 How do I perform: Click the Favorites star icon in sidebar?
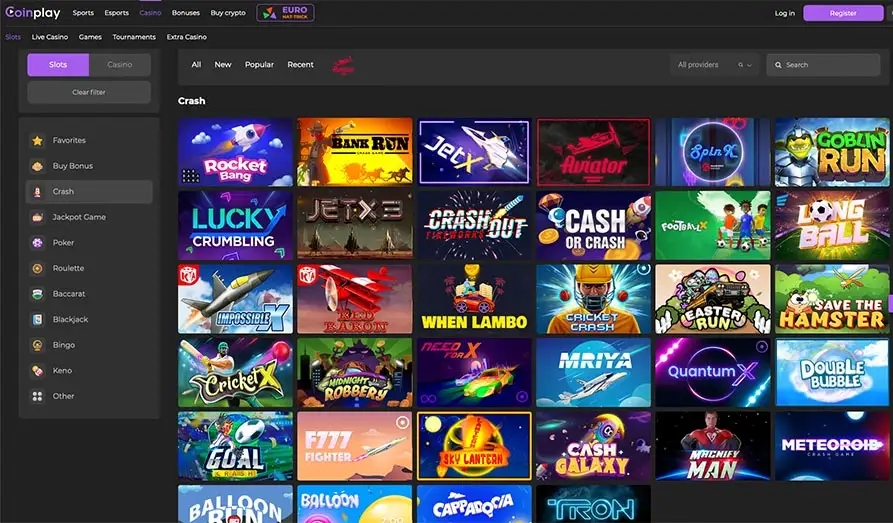tap(37, 141)
